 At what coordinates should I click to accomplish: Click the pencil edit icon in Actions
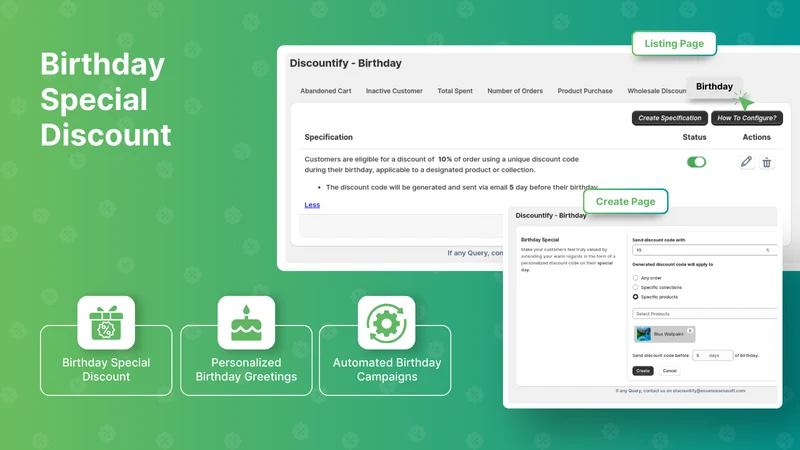746,162
